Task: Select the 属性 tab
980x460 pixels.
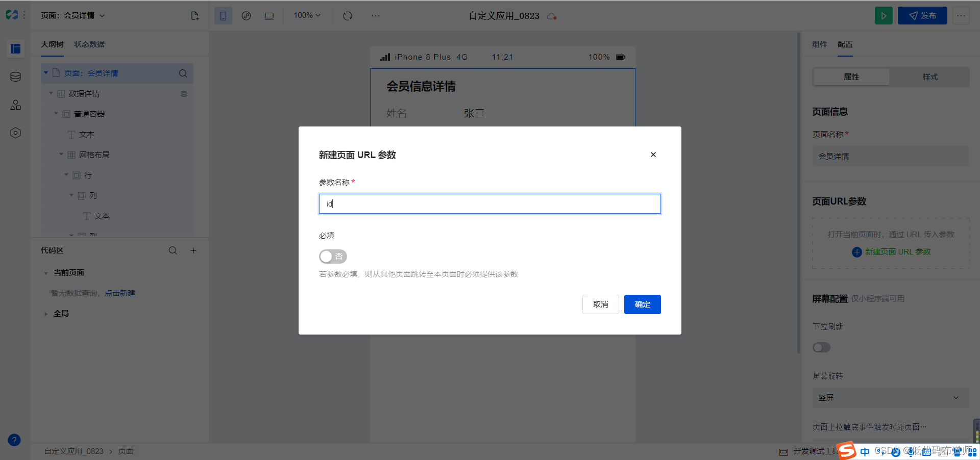Action: pos(851,77)
